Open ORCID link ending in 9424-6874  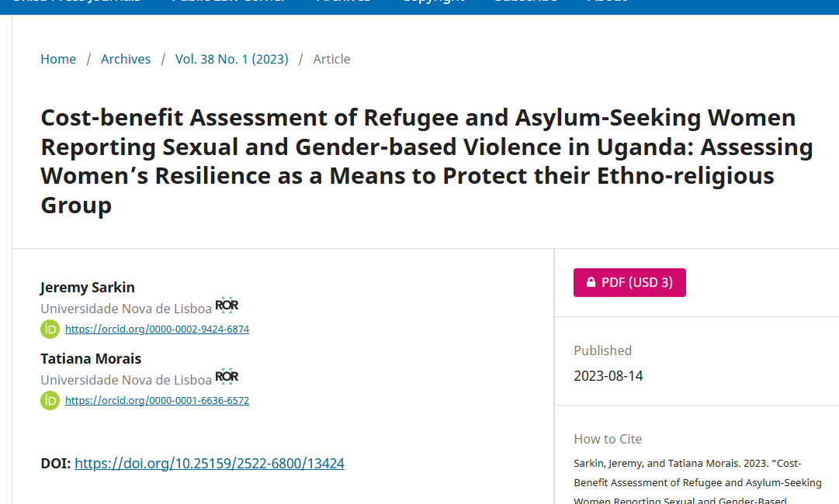click(x=157, y=329)
